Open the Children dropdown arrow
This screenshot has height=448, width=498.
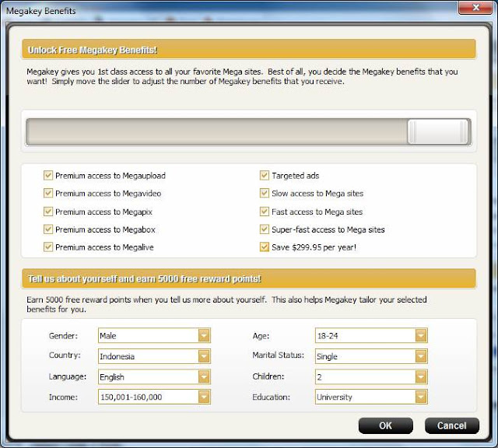(x=421, y=377)
